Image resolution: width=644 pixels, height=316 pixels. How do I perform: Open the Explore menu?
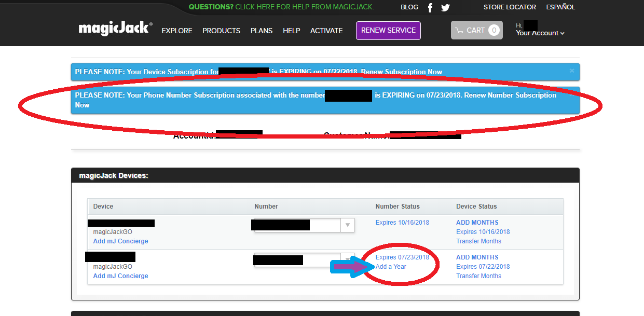point(176,31)
